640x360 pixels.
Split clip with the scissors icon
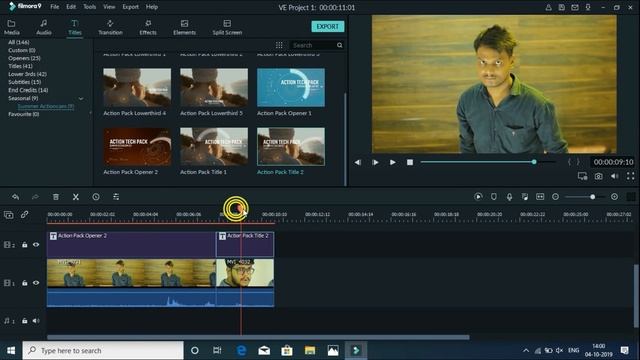76,197
